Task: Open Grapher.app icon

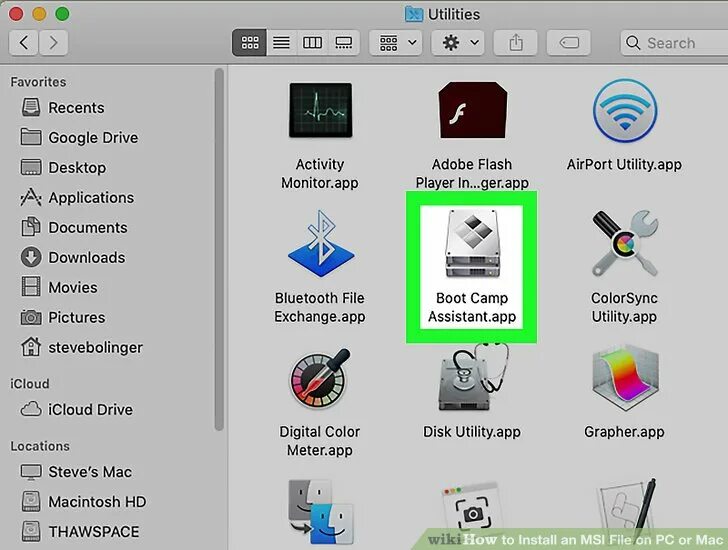Action: [624, 377]
